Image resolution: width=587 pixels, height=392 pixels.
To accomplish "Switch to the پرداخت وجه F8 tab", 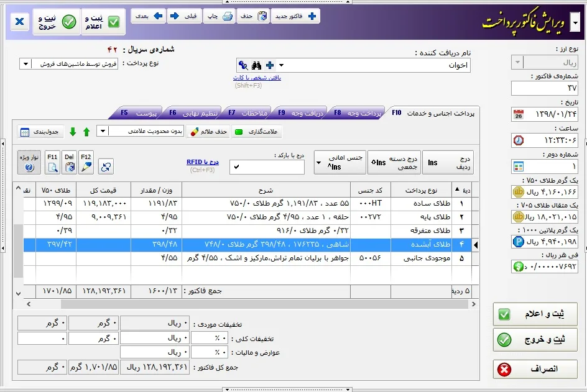I will click(x=358, y=112).
